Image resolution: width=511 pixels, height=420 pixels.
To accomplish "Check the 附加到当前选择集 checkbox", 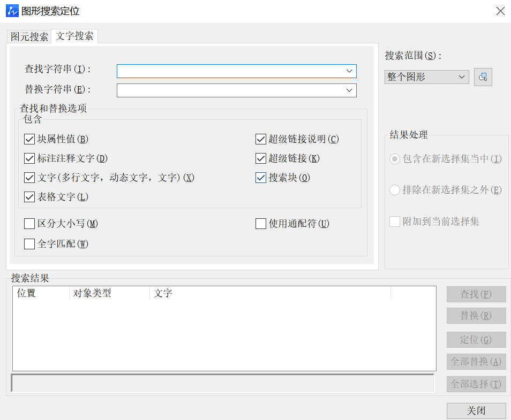I will 395,222.
